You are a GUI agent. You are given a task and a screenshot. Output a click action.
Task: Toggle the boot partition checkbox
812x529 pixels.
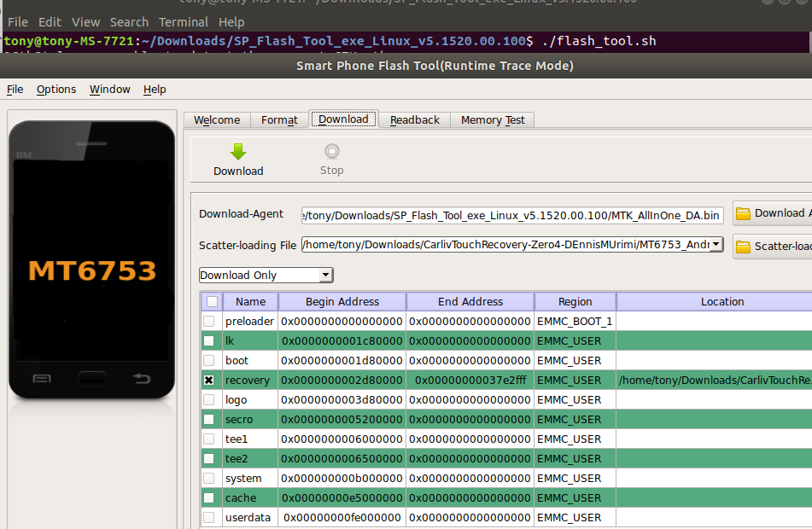209,360
